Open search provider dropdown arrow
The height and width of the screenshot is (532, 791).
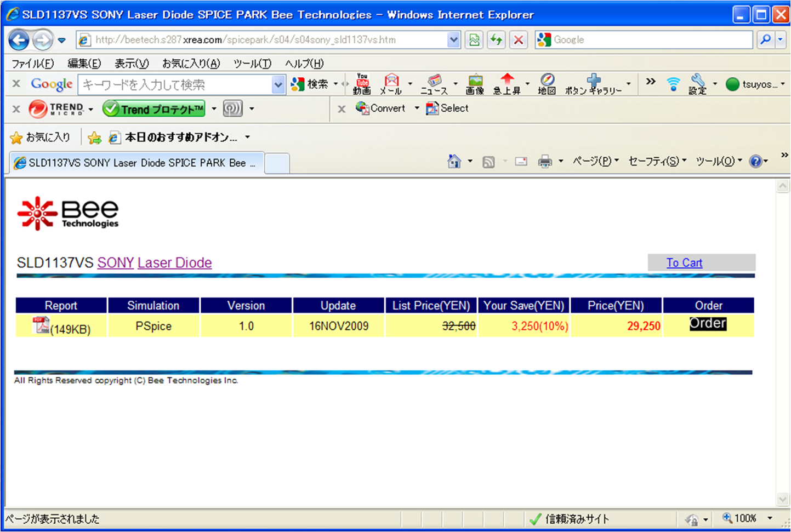click(x=781, y=39)
